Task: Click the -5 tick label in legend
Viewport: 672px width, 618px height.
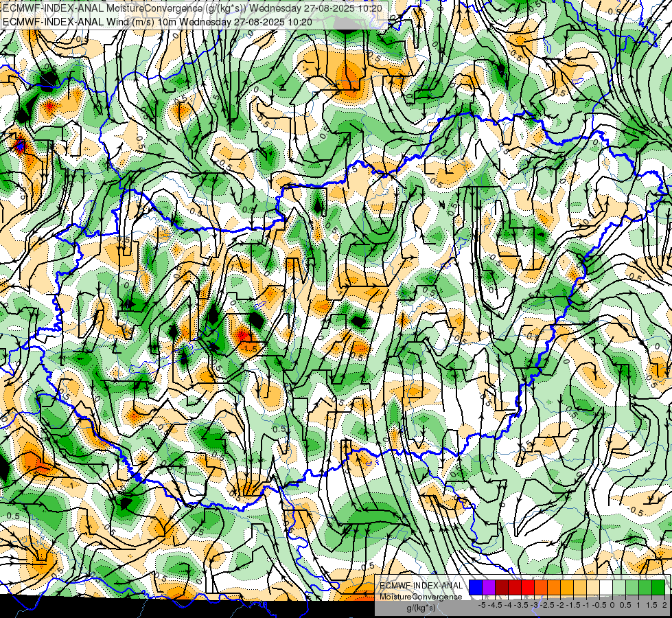Action: 482,605
